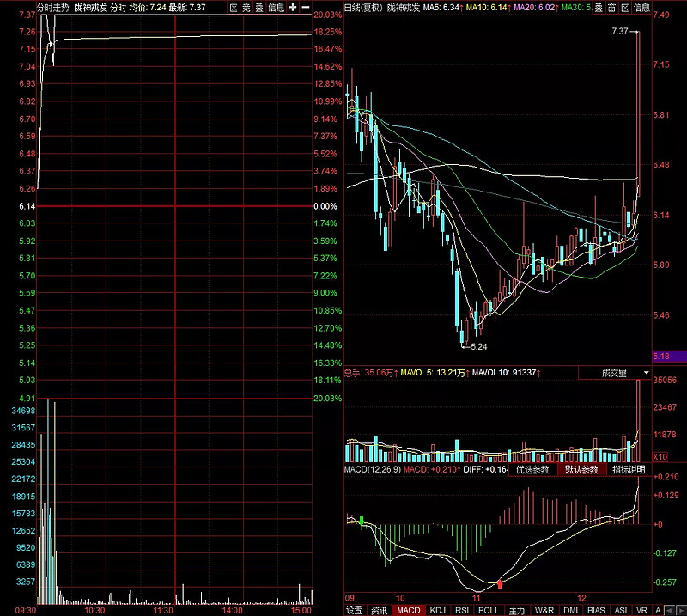This screenshot has height=616, width=687.
Task: Click the MA10: 6.14 label
Action: pos(489,8)
